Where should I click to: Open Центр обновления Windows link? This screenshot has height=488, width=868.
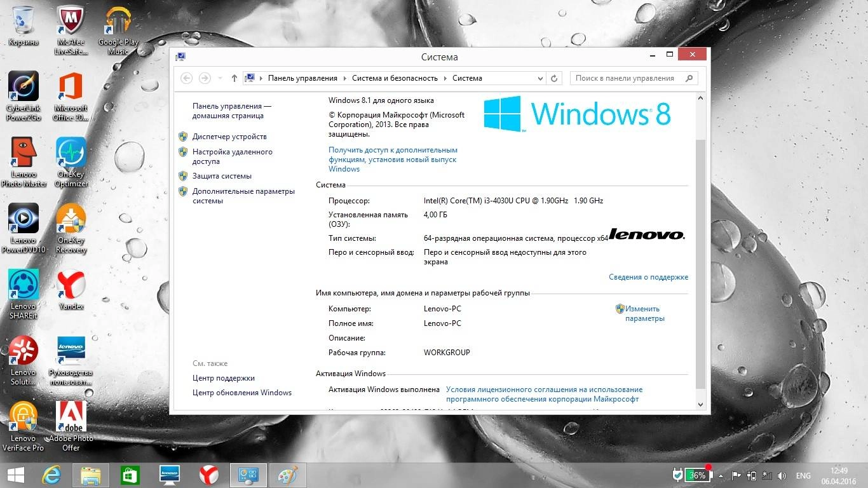click(x=242, y=393)
